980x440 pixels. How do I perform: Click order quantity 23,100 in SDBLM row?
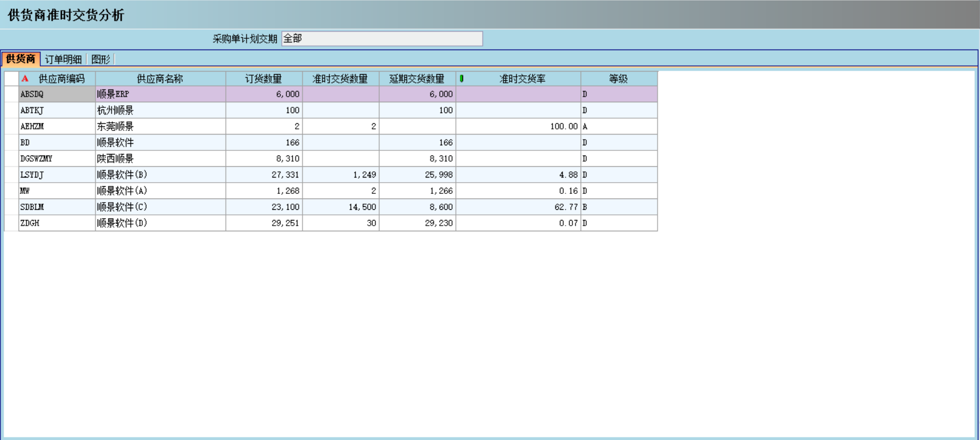(264, 207)
